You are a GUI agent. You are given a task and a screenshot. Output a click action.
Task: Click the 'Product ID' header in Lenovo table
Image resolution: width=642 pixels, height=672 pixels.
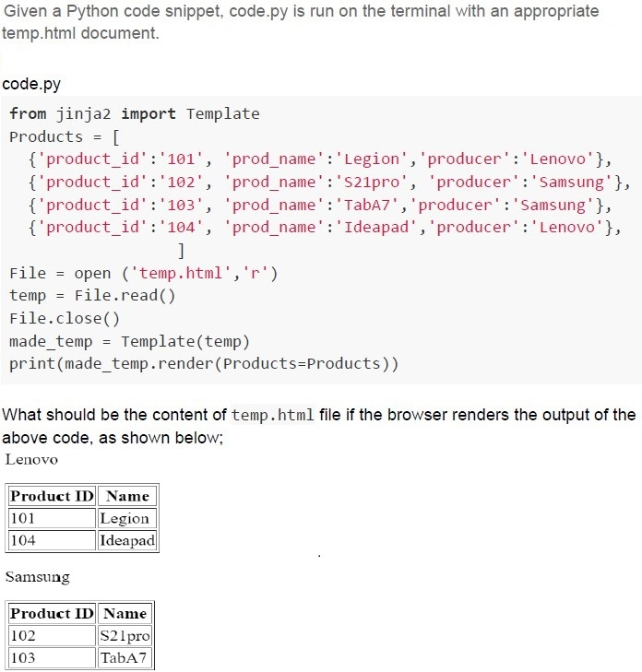52,496
